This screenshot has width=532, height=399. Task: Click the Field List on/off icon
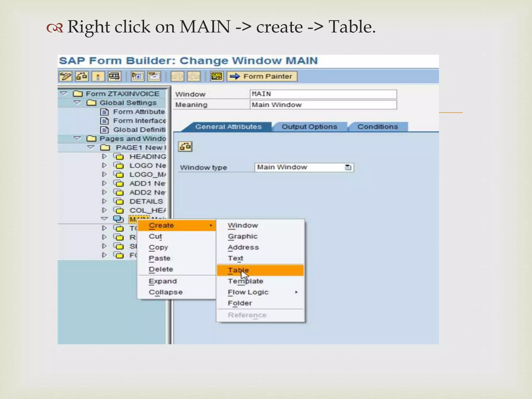point(216,76)
